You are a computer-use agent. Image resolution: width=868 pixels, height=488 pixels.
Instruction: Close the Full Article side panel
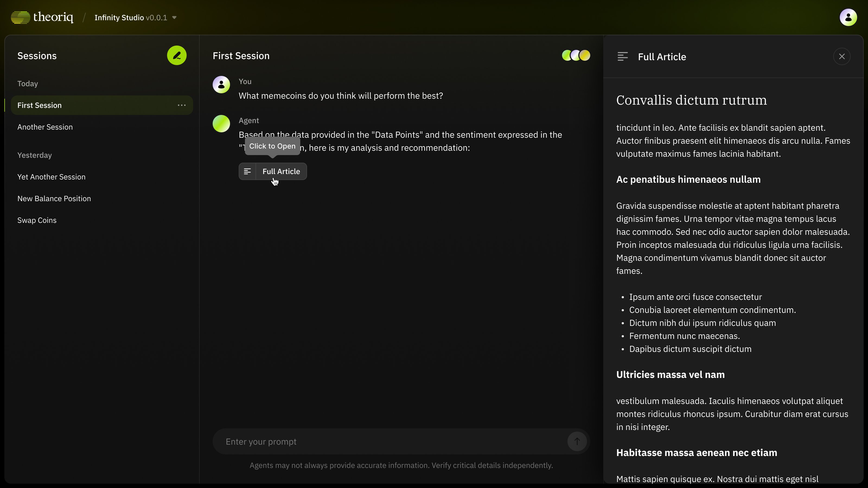click(842, 57)
